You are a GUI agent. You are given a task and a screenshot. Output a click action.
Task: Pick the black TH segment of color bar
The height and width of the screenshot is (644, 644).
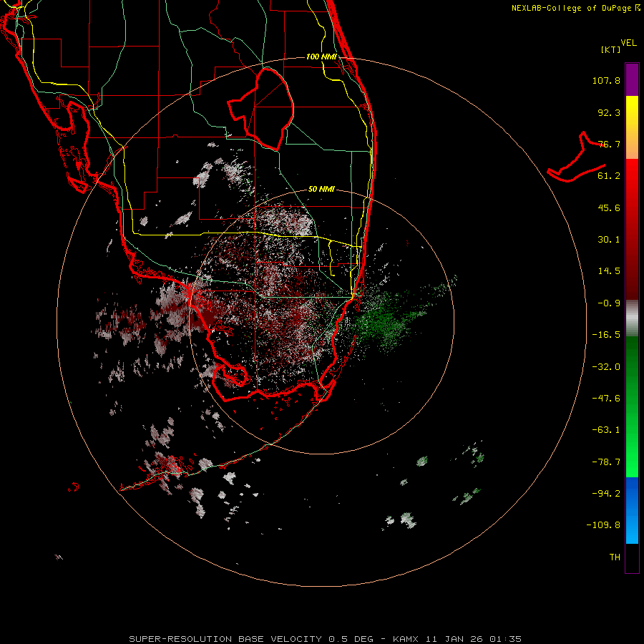[x=632, y=557]
